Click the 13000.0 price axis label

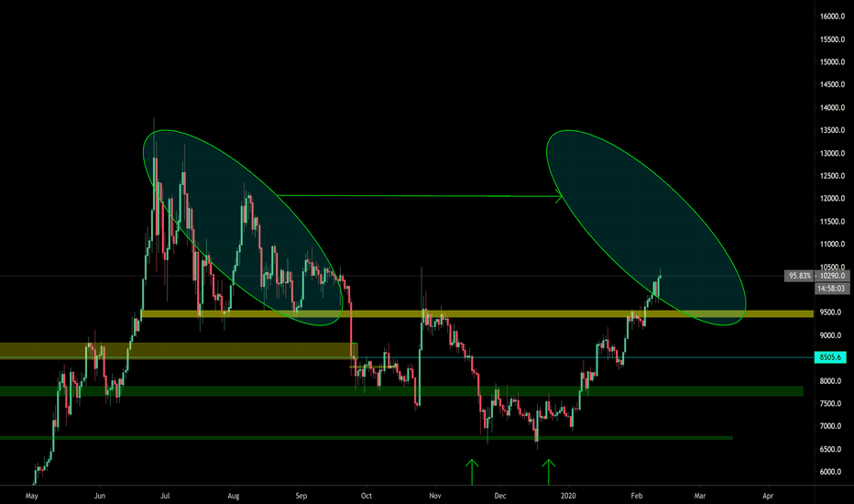(832, 153)
